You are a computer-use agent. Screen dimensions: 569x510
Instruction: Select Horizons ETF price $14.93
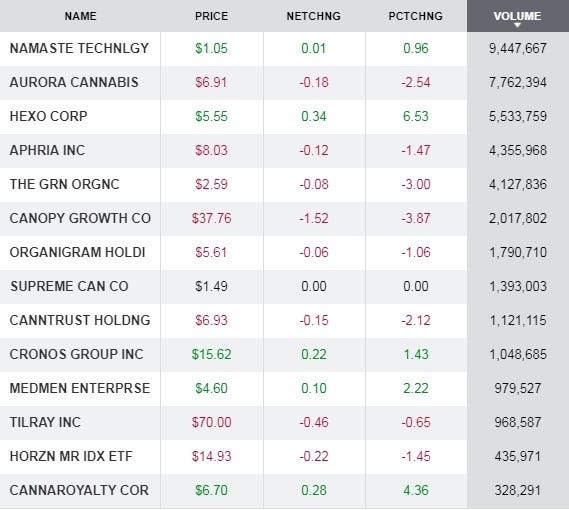point(212,456)
